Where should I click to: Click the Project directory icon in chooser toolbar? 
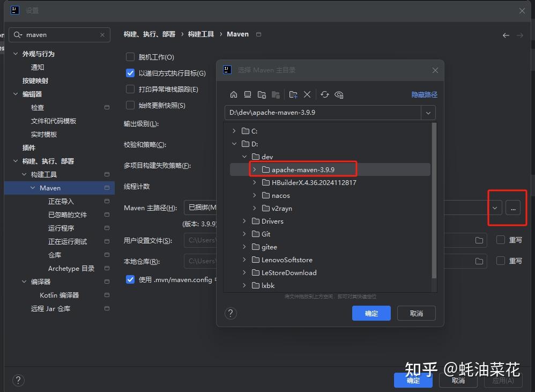262,94
